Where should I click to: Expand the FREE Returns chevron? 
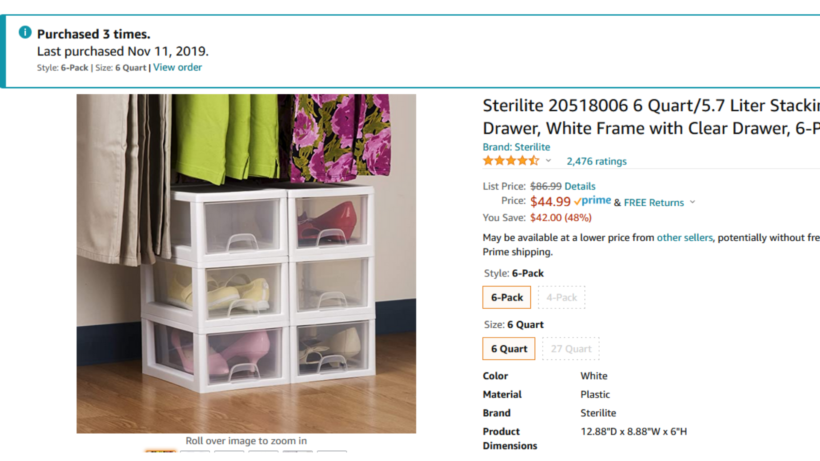[x=692, y=202]
